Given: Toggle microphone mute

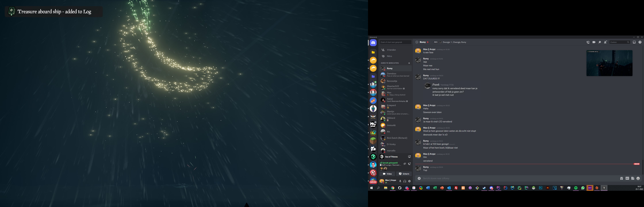Looking at the screenshot, I should pos(400,181).
